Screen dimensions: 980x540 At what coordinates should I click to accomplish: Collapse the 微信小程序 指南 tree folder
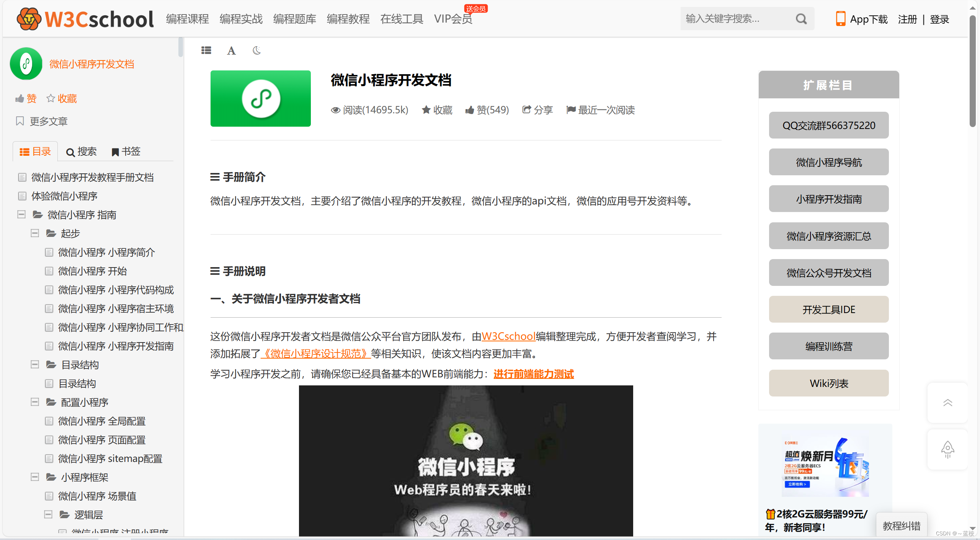[21, 214]
